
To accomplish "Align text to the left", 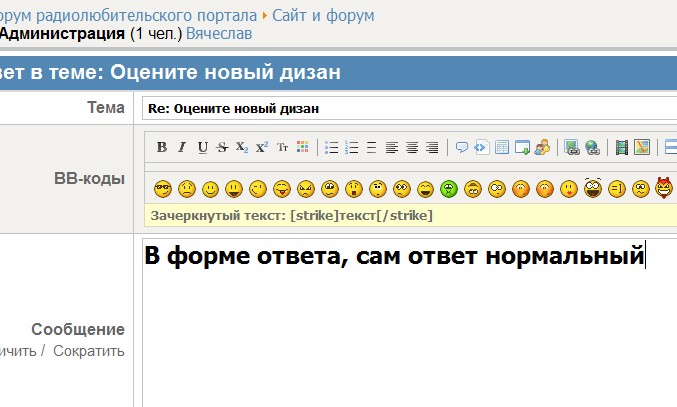I will [x=392, y=147].
